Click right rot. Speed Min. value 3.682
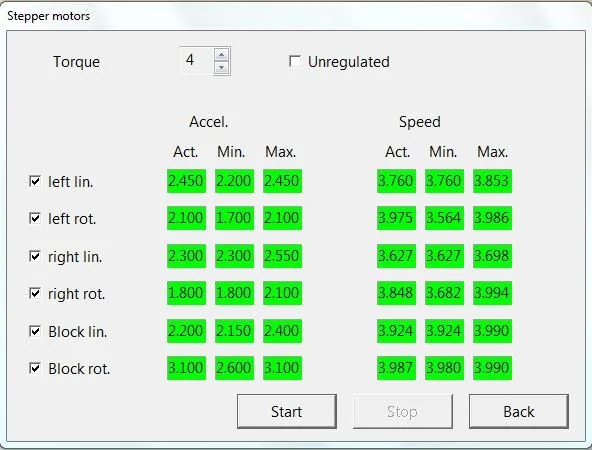The height and width of the screenshot is (450, 592). tap(444, 293)
